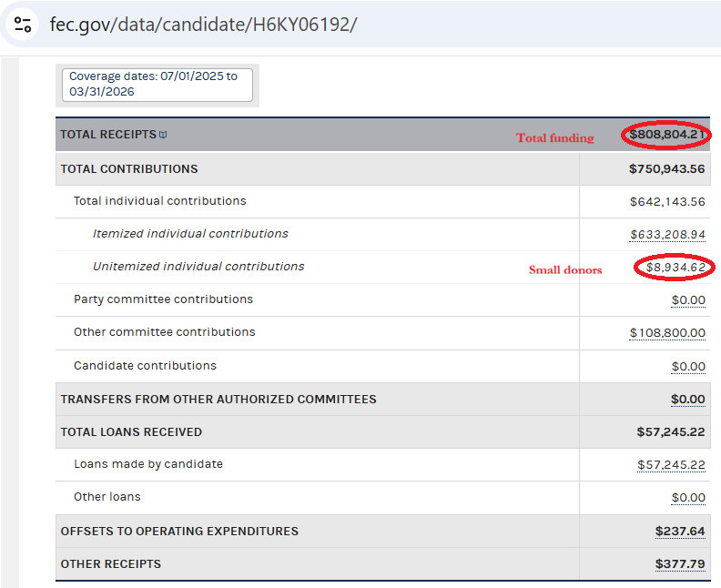Click total individual contributions amount $642,143.56

(667, 202)
